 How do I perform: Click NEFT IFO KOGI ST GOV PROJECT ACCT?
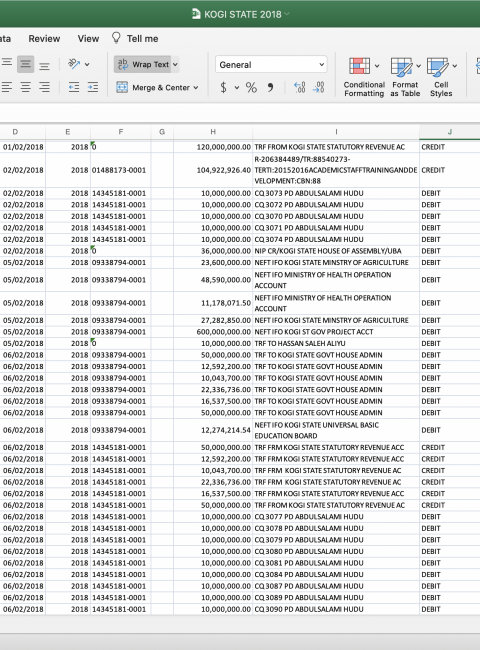336,332
